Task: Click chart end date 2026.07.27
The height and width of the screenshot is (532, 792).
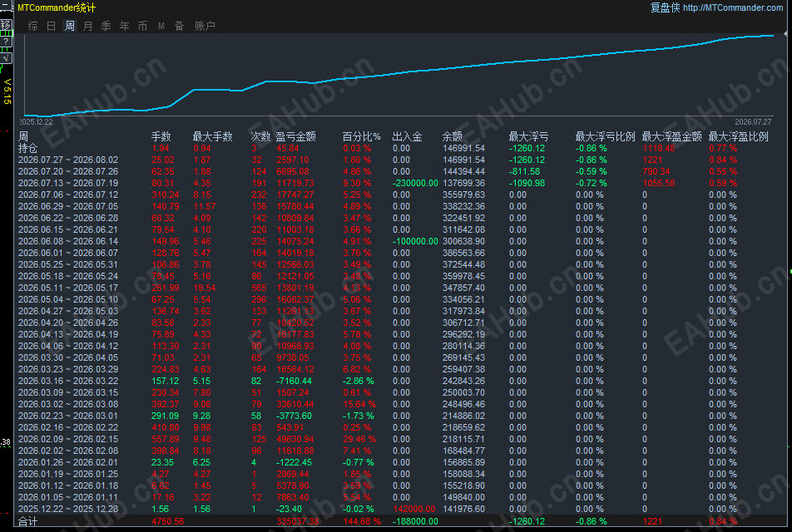Action: [753, 121]
